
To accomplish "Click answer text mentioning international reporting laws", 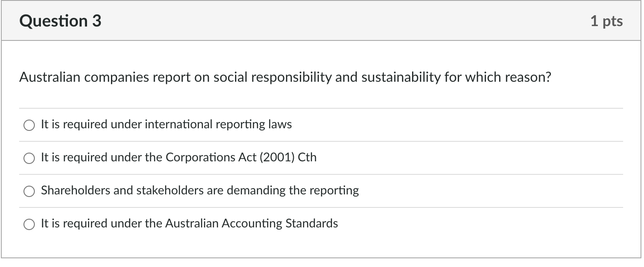I will (167, 124).
